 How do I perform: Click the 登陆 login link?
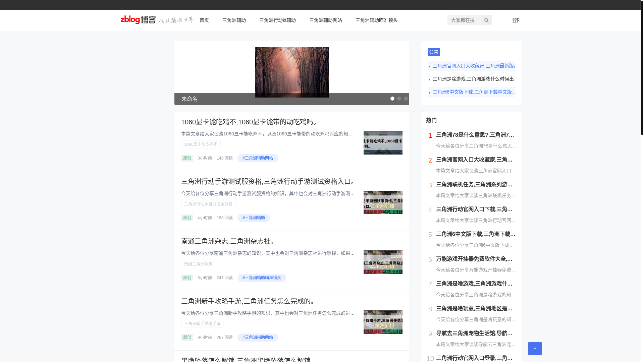pyautogui.click(x=517, y=20)
